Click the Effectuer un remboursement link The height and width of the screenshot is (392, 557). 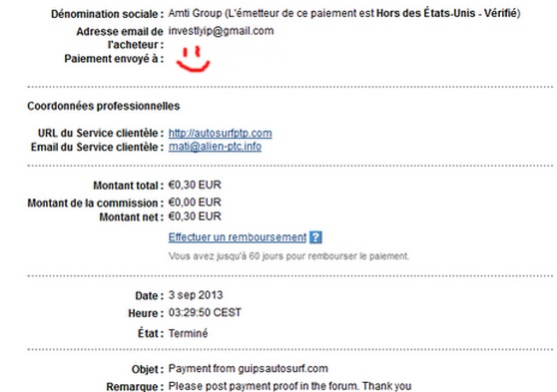238,237
